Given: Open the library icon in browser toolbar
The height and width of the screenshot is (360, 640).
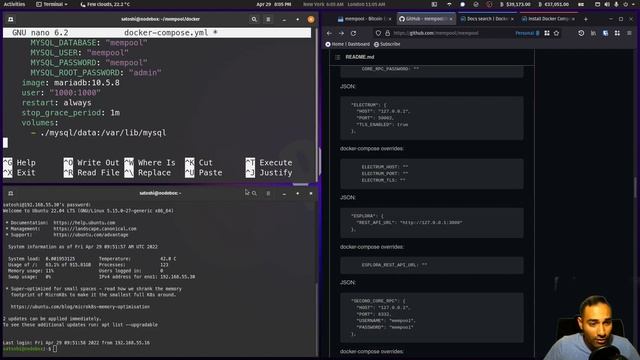Looking at the screenshot, I should click(x=593, y=33).
